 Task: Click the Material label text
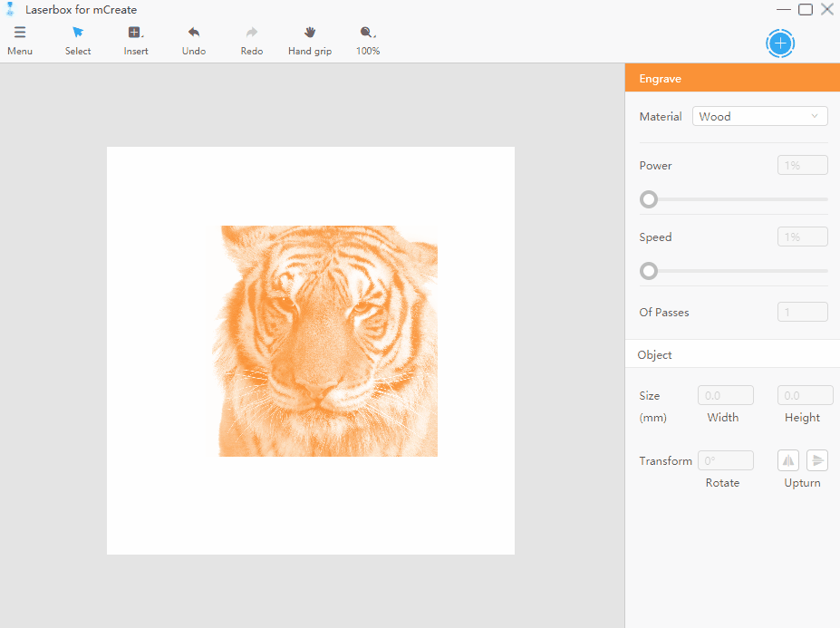(661, 116)
